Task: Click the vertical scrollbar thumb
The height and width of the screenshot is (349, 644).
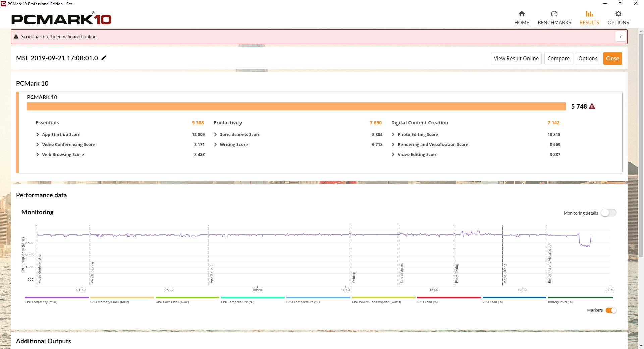Action: (x=641, y=145)
